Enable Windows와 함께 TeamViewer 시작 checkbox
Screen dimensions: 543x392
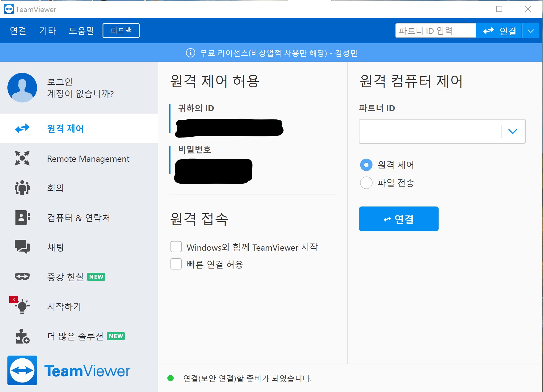pos(176,247)
